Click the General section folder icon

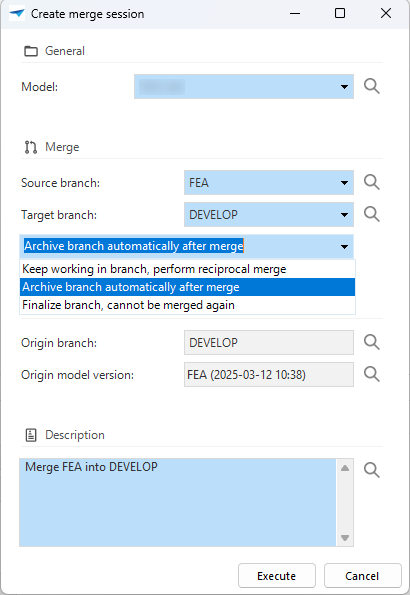(x=31, y=51)
